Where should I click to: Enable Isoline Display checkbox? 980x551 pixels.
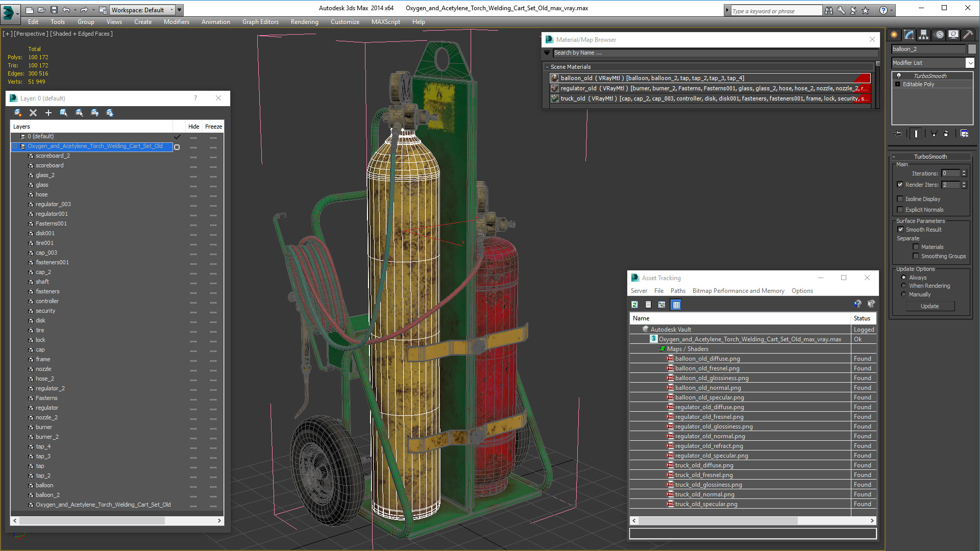(900, 199)
